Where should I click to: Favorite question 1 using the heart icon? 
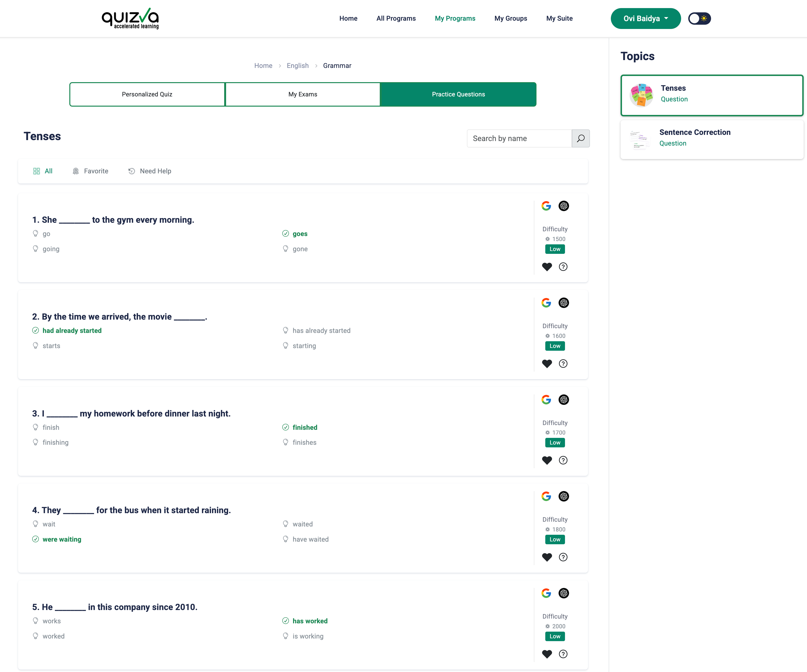click(x=547, y=267)
